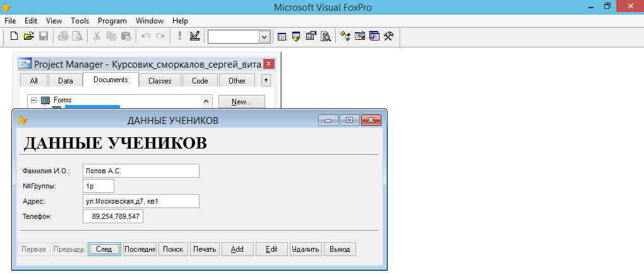Click the Project Manager title bar icon
The image size is (644, 277).
pyautogui.click(x=25, y=64)
